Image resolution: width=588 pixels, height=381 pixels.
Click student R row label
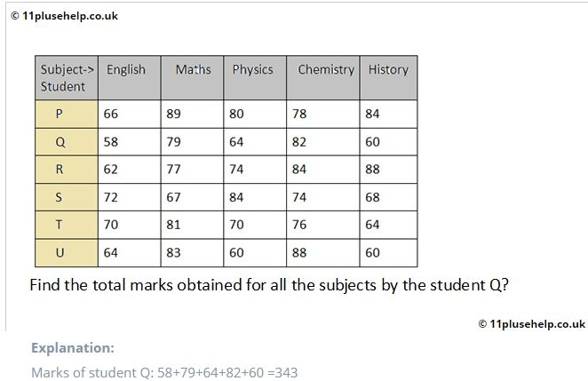(67, 170)
